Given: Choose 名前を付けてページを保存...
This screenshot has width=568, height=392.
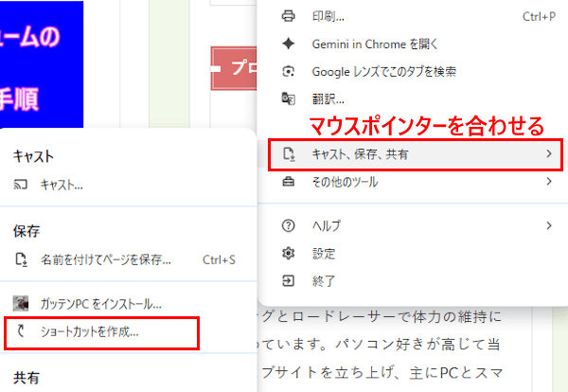Looking at the screenshot, I should coord(129,259).
